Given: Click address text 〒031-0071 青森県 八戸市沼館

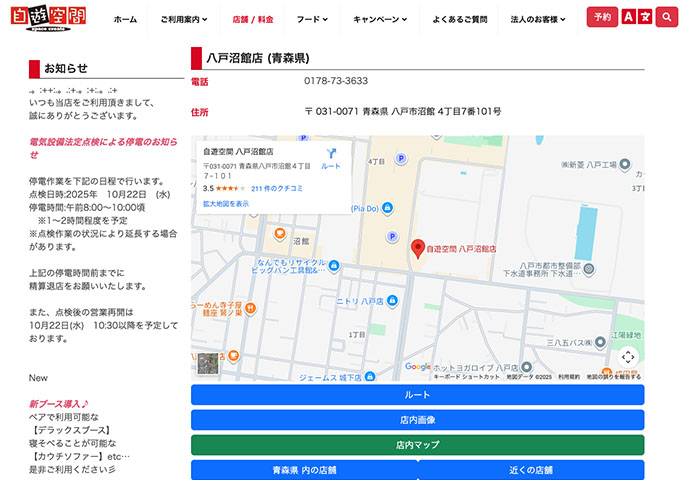Looking at the screenshot, I should (x=369, y=111).
